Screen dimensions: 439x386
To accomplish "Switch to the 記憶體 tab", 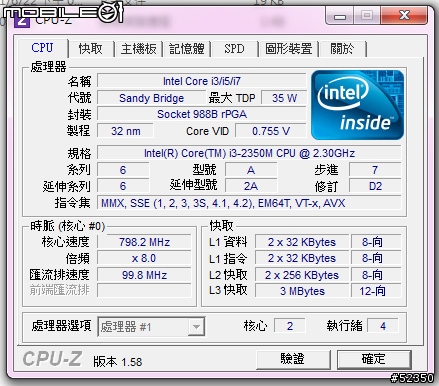I will 186,49.
